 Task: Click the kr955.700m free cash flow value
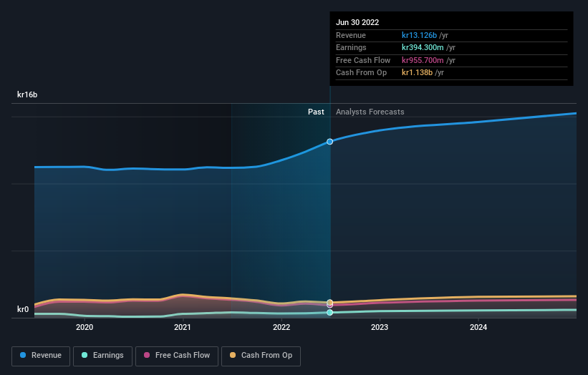tap(423, 60)
